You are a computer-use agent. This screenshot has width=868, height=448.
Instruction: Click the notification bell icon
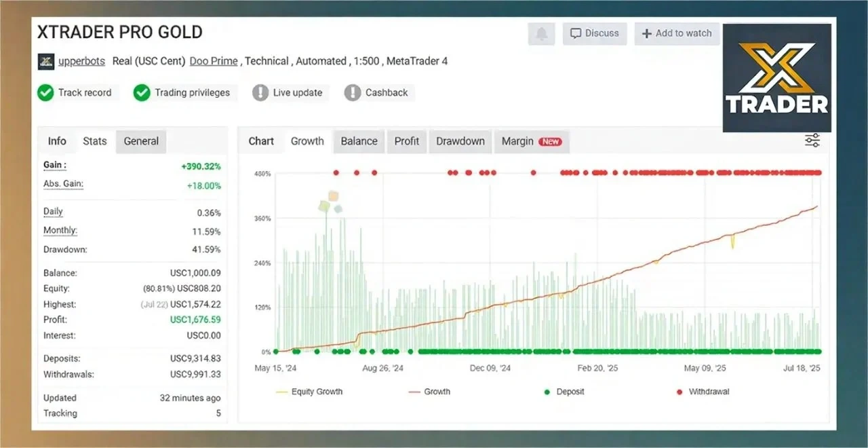click(x=541, y=33)
